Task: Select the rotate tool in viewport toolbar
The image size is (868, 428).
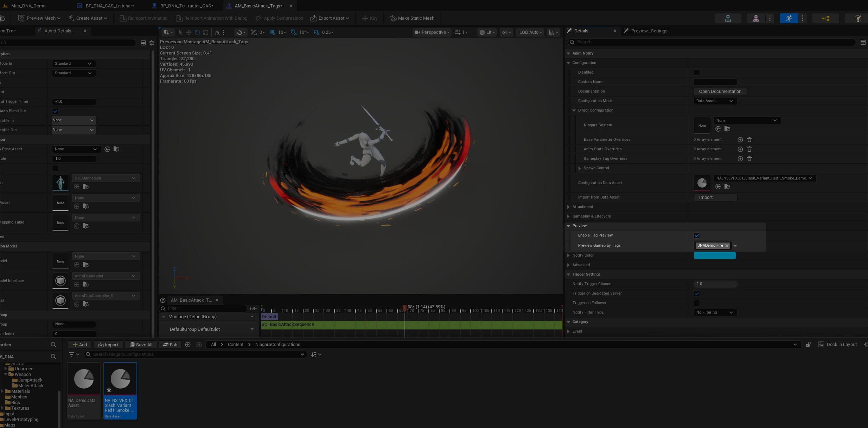Action: tap(197, 32)
